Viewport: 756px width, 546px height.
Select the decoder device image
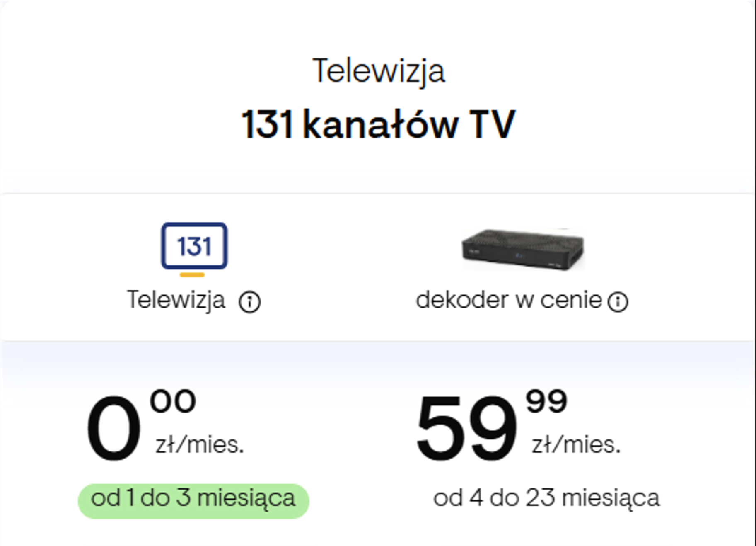point(522,250)
